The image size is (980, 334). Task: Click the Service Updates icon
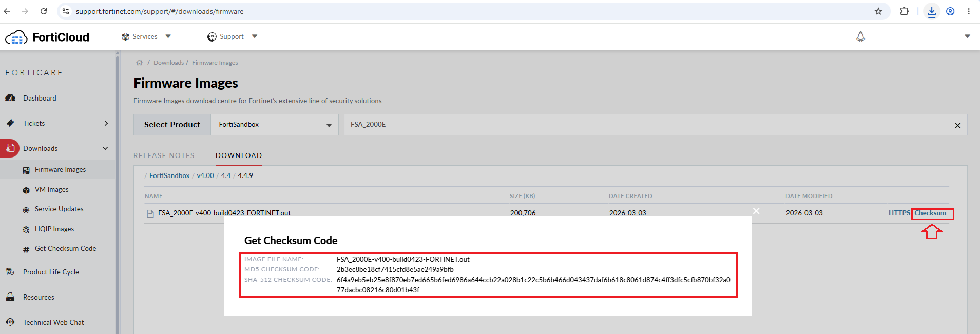(x=26, y=209)
